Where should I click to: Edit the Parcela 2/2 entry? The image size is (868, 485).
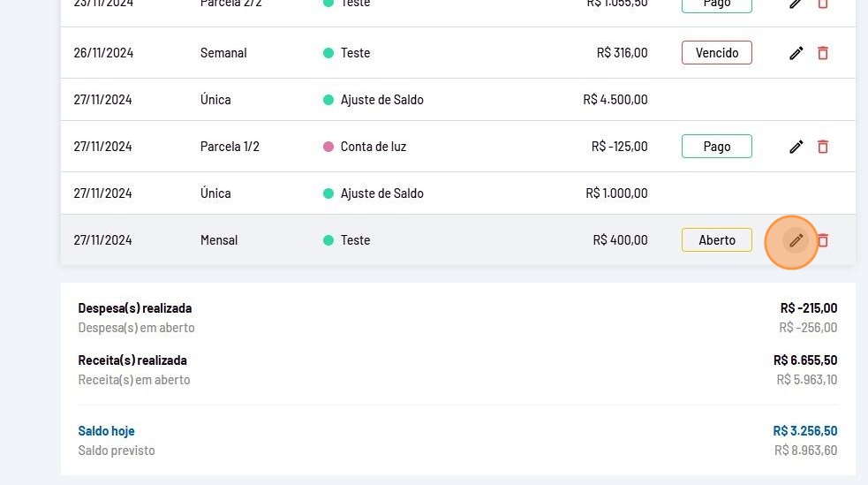click(x=796, y=4)
